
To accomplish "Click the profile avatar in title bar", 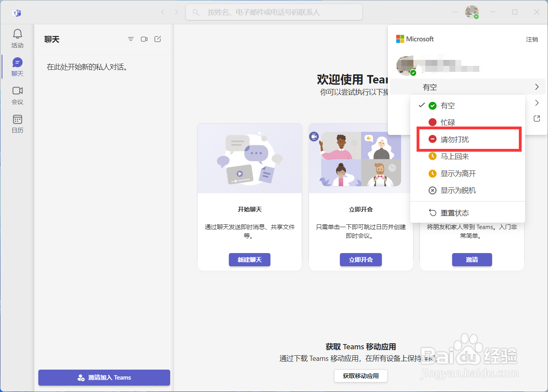I will (x=472, y=12).
